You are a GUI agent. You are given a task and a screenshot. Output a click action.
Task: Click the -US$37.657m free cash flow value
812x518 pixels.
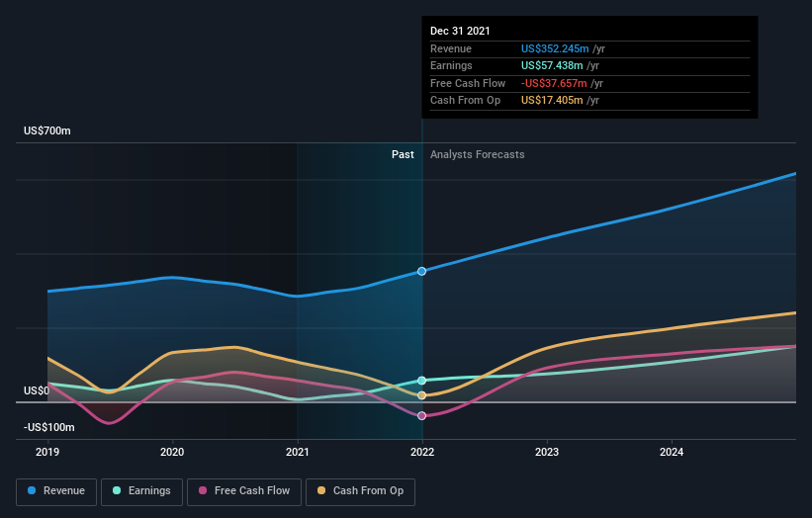point(554,83)
